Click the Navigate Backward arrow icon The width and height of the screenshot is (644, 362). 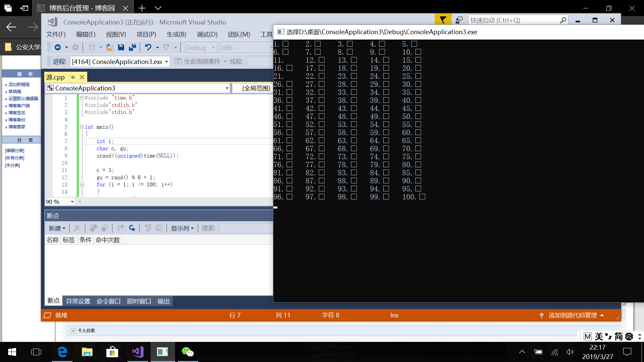point(58,48)
